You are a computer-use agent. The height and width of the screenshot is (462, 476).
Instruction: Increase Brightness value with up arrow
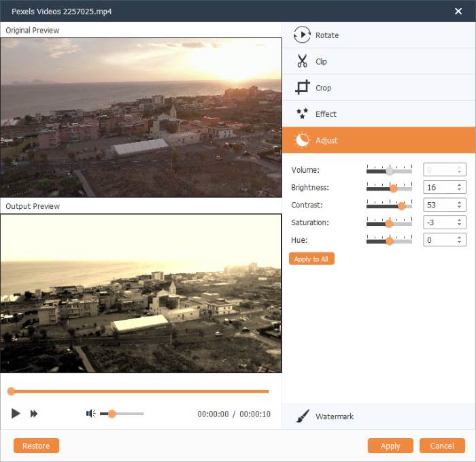click(459, 185)
